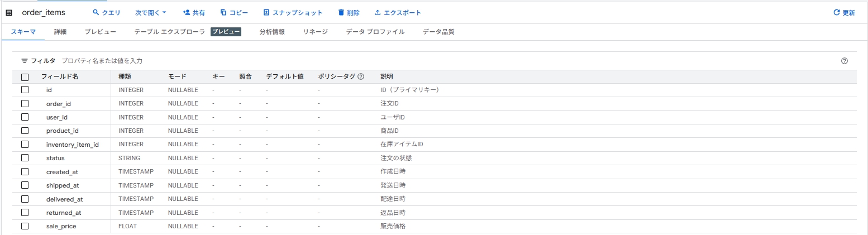Expand the 次で開く dropdown
Screen dimensions: 868x235
(151, 12)
